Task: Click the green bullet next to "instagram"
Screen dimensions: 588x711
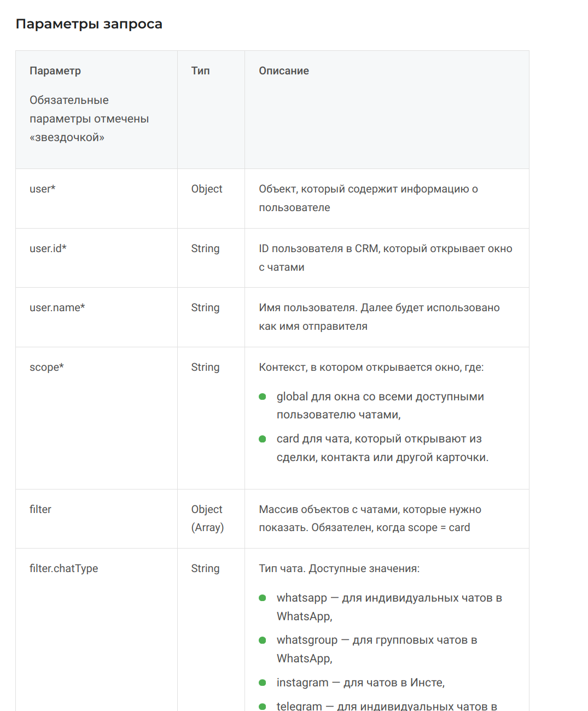Action: click(263, 683)
